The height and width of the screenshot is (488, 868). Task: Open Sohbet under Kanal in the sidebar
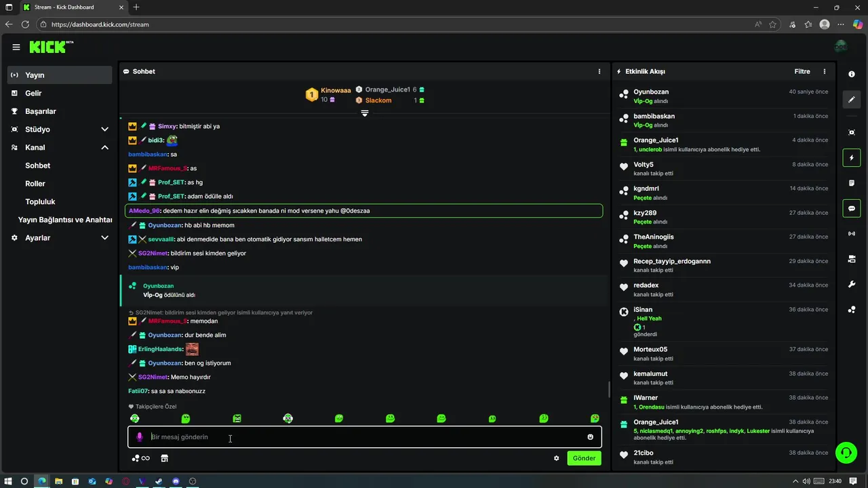tap(38, 165)
